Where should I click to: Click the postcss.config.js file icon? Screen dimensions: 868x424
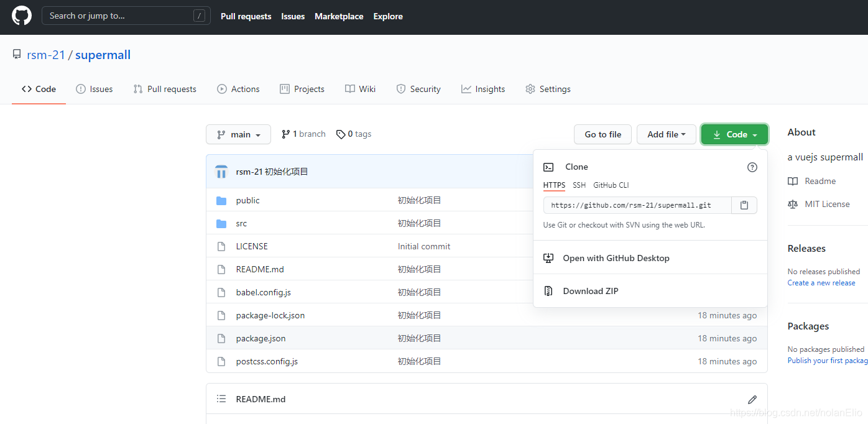[221, 361]
